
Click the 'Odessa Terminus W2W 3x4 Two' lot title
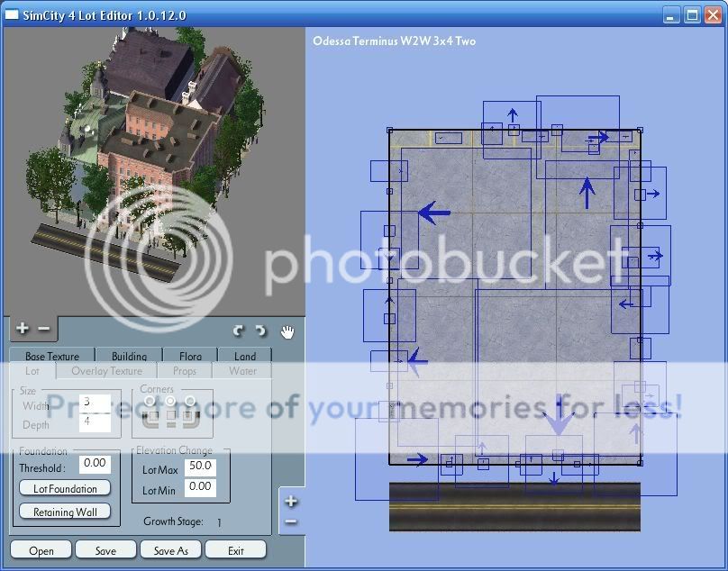point(394,41)
